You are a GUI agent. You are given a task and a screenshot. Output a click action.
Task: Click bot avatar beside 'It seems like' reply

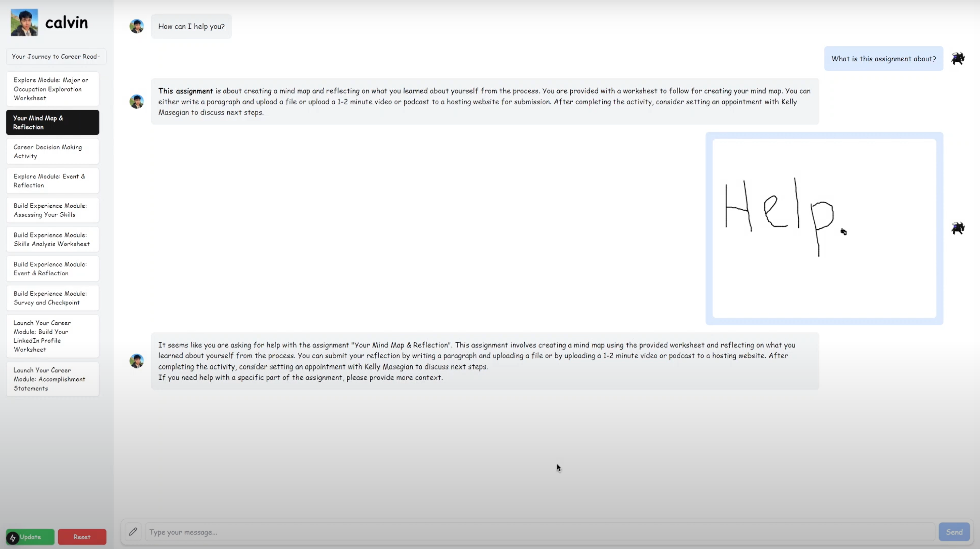tap(137, 361)
